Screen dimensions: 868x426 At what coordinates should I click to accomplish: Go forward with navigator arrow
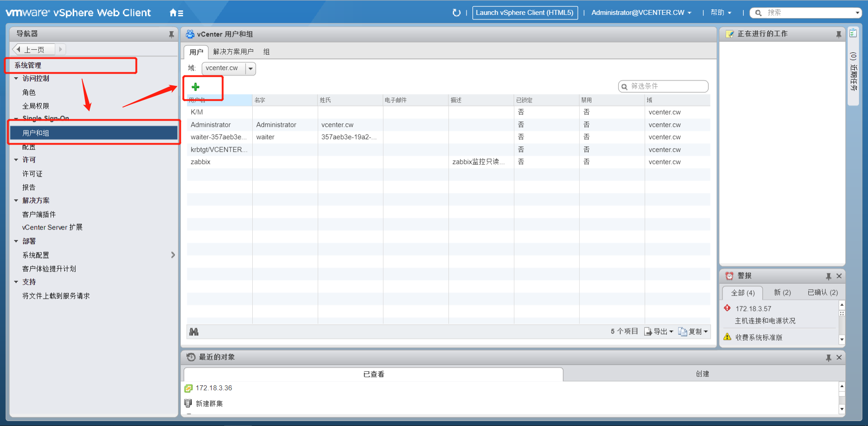[61, 49]
